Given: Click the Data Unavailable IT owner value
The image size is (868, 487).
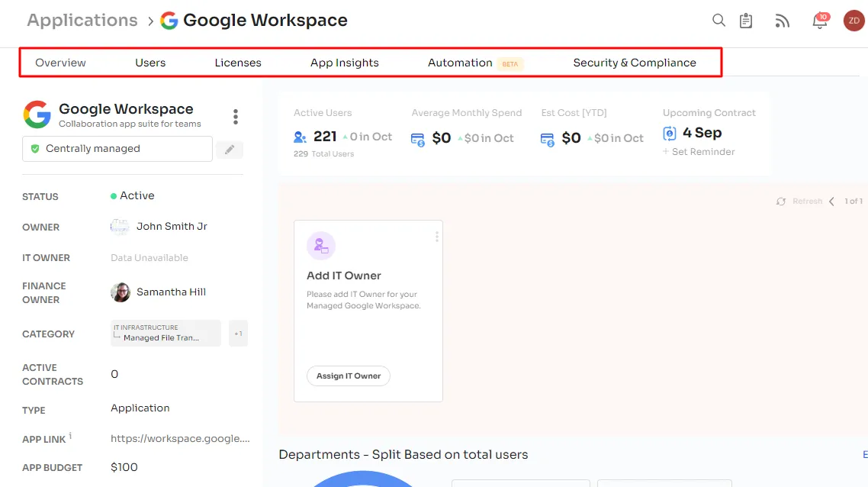Looking at the screenshot, I should [x=149, y=258].
